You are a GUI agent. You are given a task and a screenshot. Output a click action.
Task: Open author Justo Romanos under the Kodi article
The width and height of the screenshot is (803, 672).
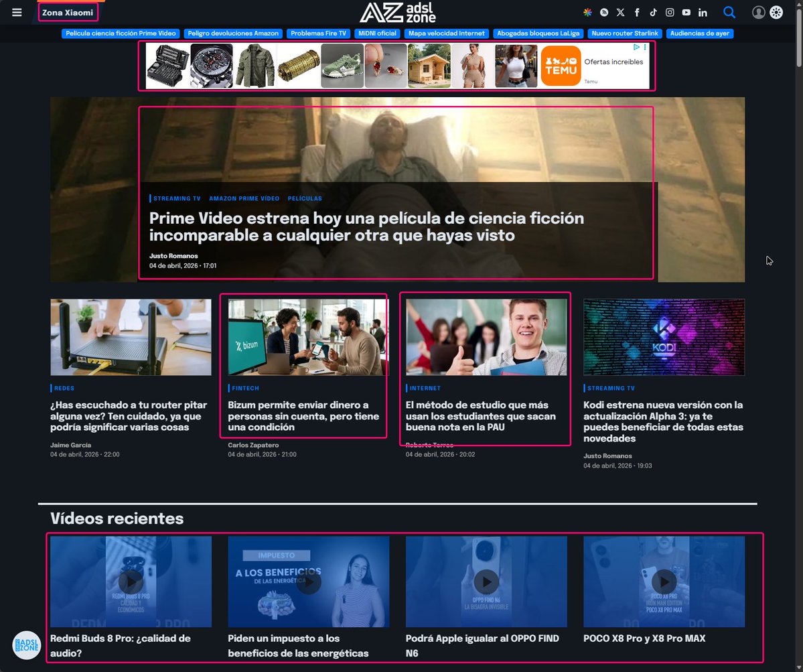607,456
